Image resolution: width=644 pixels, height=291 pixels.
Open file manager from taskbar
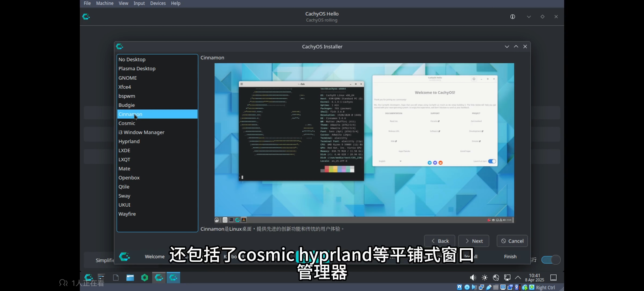pos(130,278)
